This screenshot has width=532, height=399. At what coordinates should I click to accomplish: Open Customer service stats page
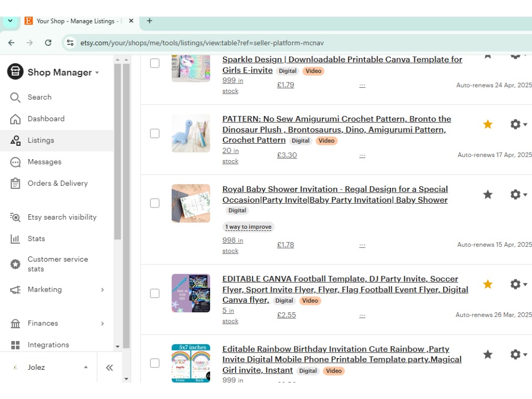[58, 264]
